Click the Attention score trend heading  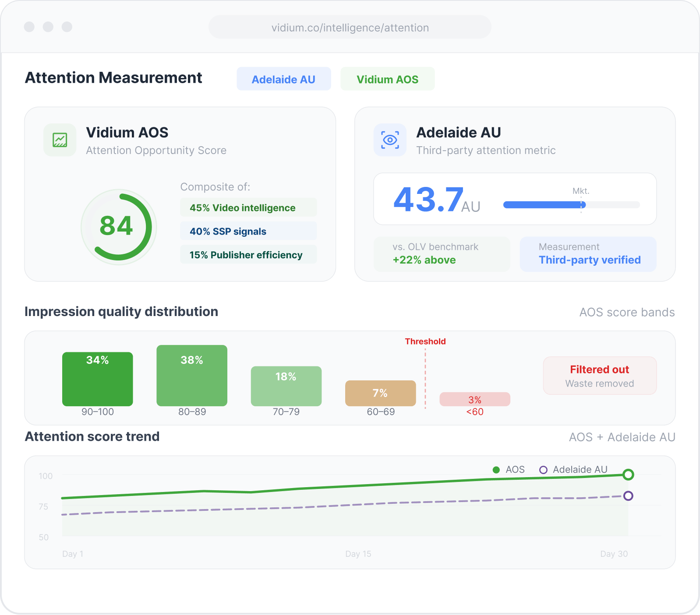click(92, 436)
